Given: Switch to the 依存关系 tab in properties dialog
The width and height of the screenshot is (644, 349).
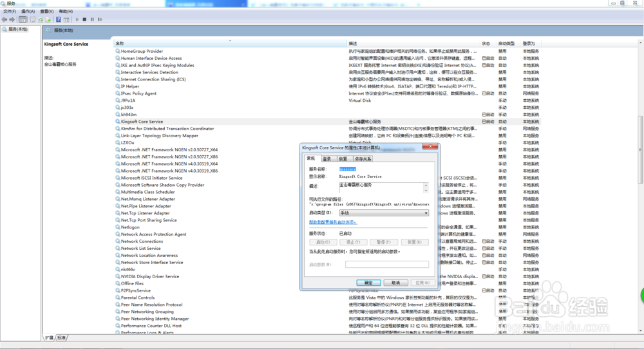Looking at the screenshot, I should click(363, 159).
